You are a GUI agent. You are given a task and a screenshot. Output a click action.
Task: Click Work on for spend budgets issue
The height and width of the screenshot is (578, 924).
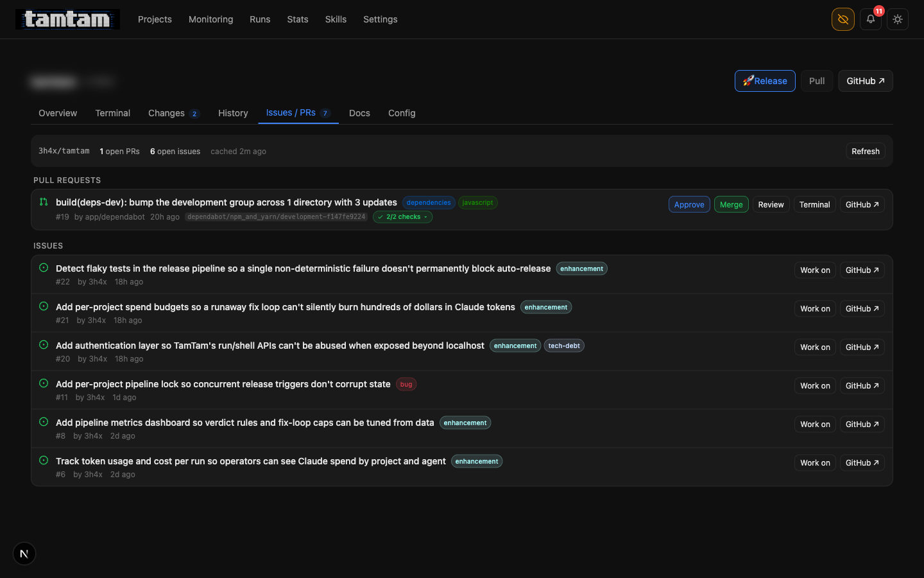coord(815,308)
